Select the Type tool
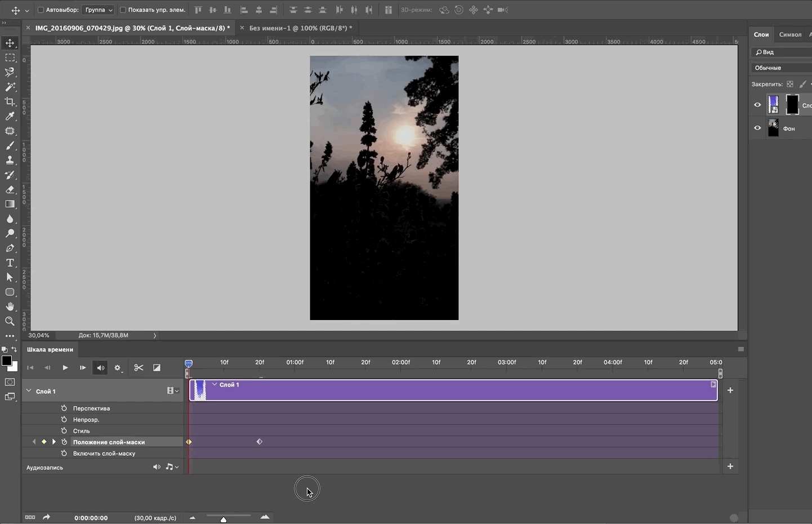Image resolution: width=812 pixels, height=524 pixels. pos(10,263)
